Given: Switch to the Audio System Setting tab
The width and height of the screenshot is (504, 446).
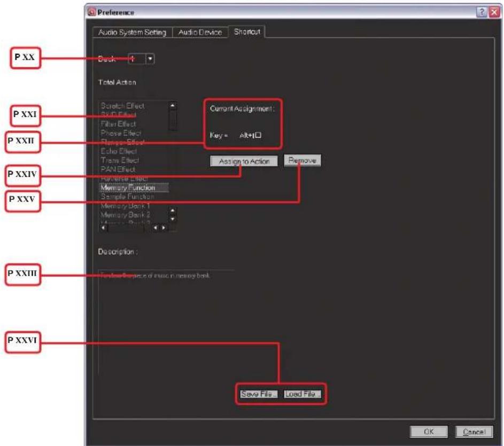Looking at the screenshot, I should pyautogui.click(x=132, y=33).
